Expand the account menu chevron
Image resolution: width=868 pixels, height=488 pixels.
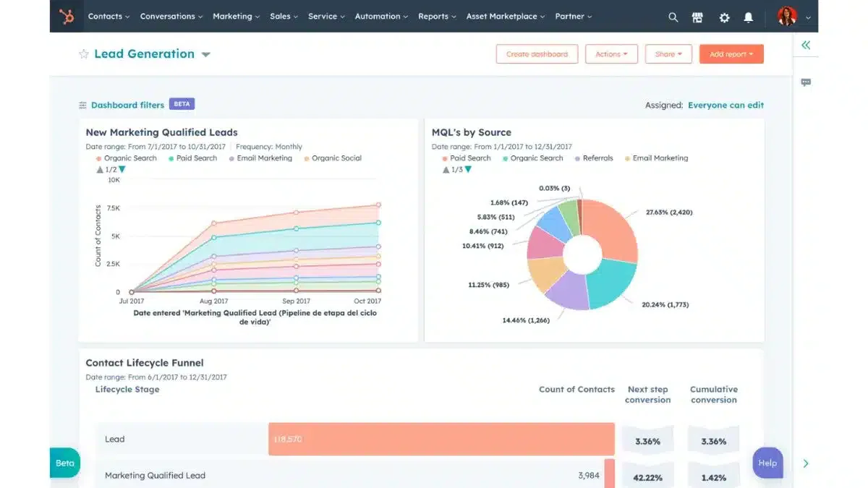coord(808,17)
